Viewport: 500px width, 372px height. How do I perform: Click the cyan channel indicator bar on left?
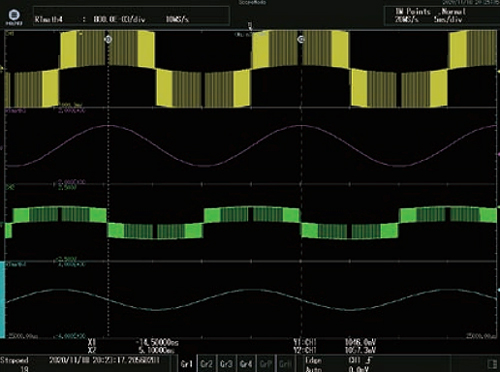[2, 299]
